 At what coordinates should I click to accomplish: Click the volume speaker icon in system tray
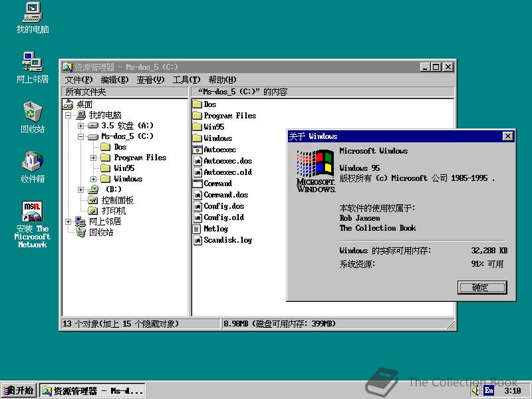pos(475,390)
